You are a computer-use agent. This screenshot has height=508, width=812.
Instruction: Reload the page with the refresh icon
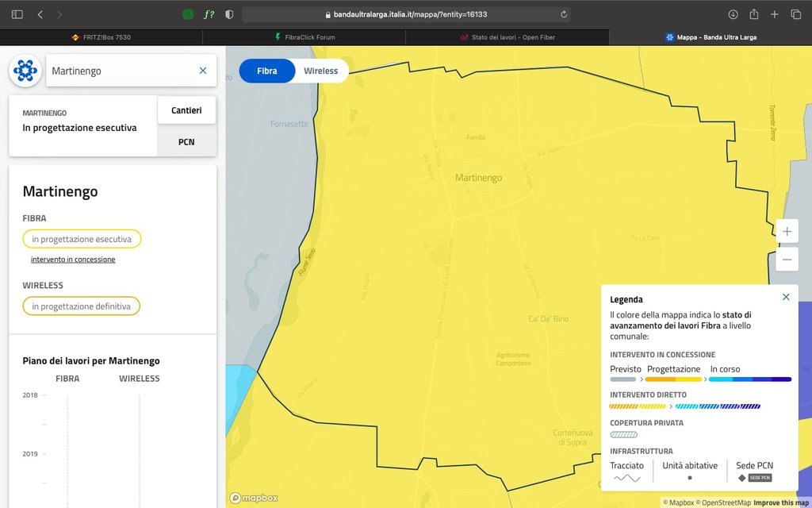point(564,14)
